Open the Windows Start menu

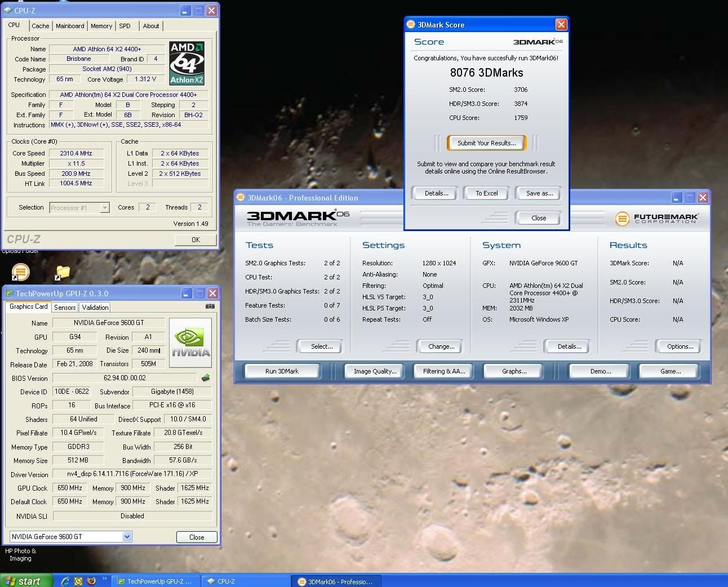(26, 581)
